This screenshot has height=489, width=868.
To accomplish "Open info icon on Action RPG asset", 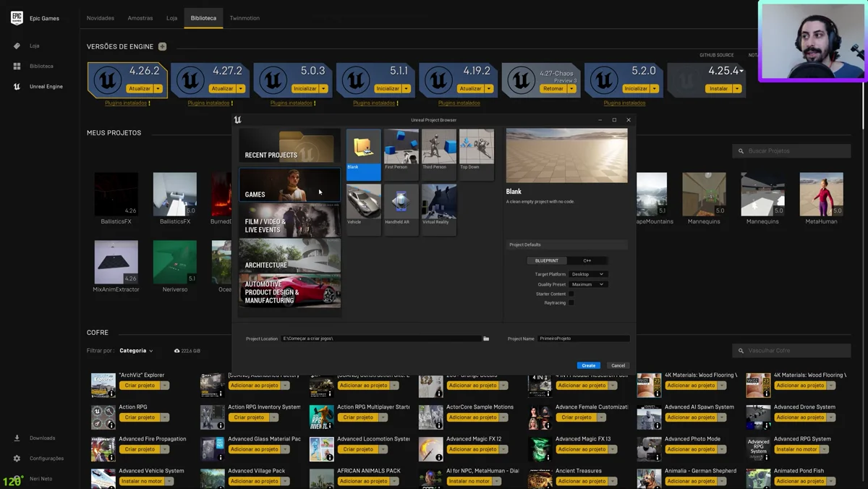I will pos(111,425).
